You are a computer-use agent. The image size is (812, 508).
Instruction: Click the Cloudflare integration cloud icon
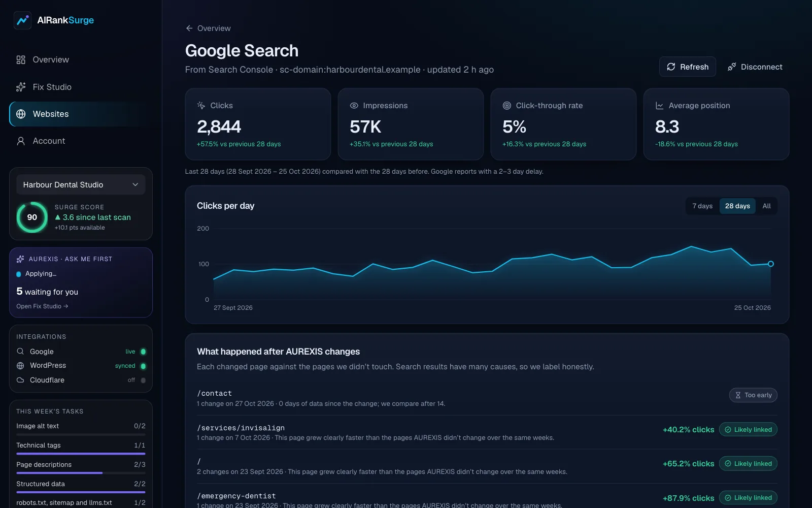[20, 380]
